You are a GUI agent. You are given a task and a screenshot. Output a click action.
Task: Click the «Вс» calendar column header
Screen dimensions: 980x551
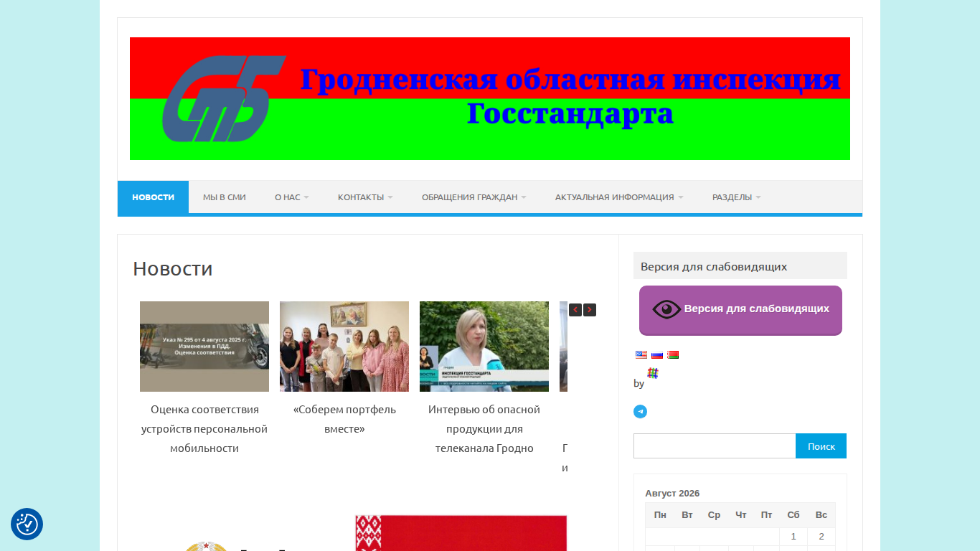pyautogui.click(x=821, y=515)
